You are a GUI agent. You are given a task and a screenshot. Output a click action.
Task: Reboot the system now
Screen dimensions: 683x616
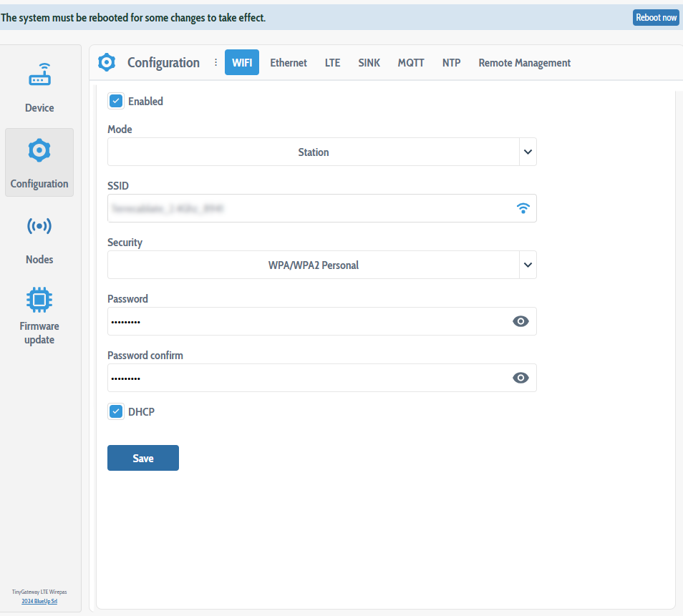(655, 16)
